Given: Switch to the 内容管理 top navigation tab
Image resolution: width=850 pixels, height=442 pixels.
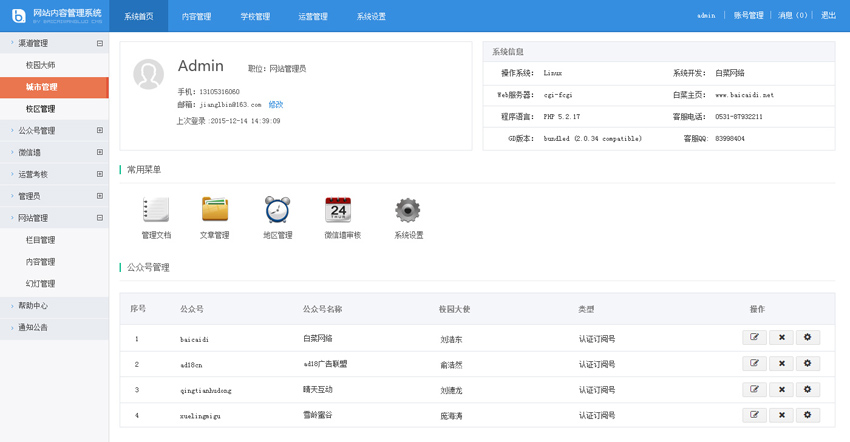Looking at the screenshot, I should 196,17.
